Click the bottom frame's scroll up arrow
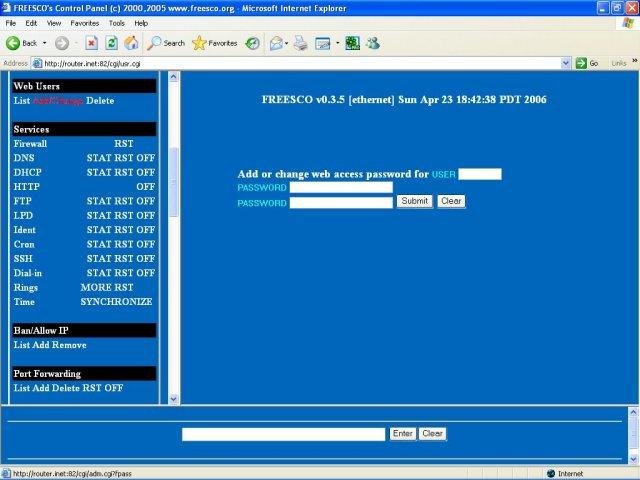The image size is (640, 480). point(633,412)
